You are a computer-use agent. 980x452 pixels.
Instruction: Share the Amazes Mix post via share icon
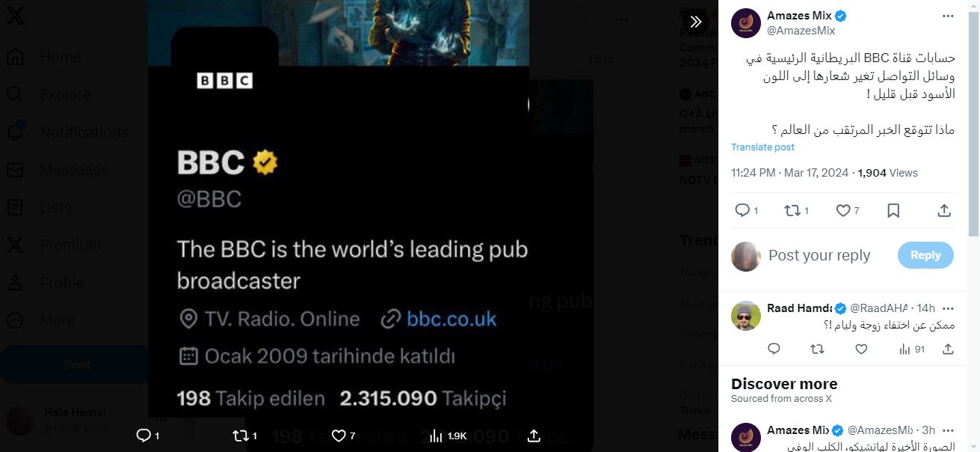click(x=944, y=211)
